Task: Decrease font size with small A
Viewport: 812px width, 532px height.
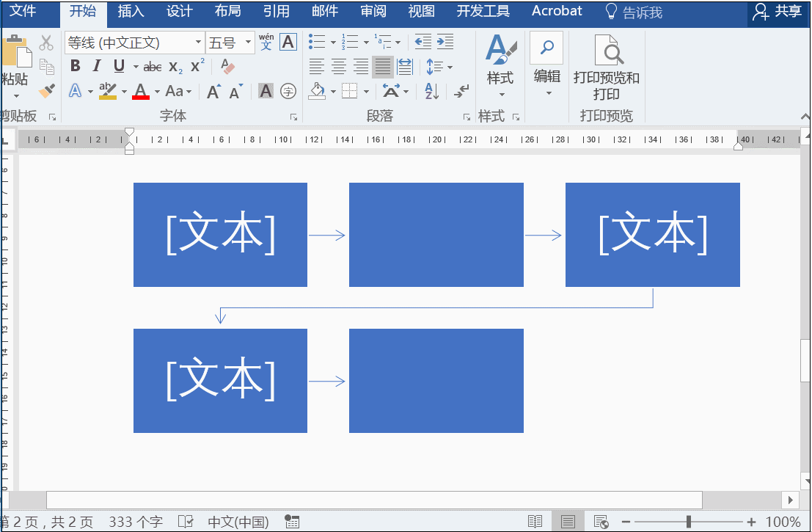Action: tap(236, 91)
